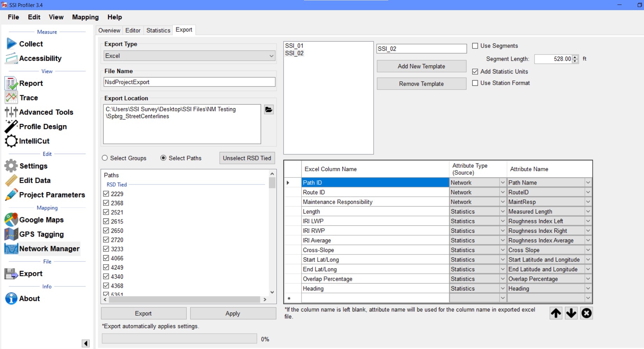
Task: Open the Trace view icon
Action: pos(11,98)
